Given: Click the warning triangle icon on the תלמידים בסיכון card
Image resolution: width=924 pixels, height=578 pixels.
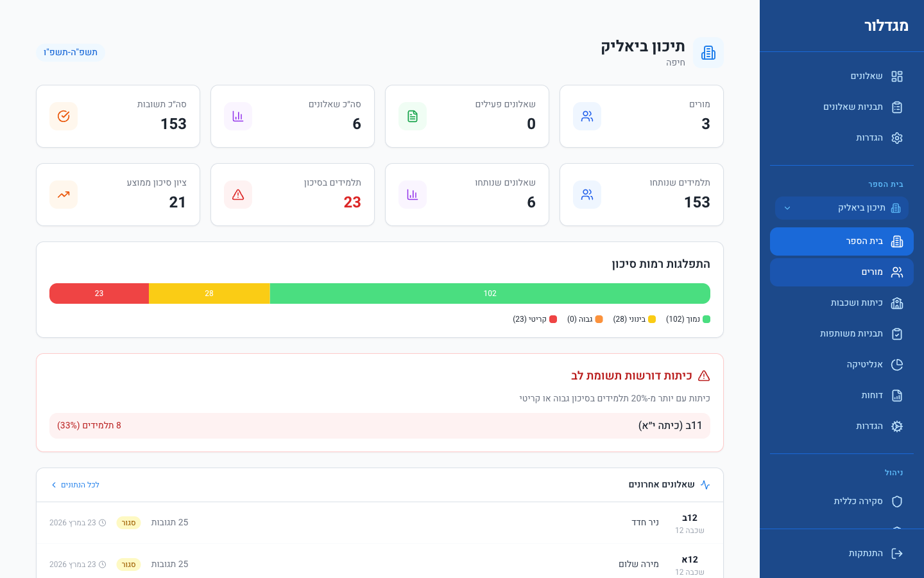Looking at the screenshot, I should tap(238, 195).
